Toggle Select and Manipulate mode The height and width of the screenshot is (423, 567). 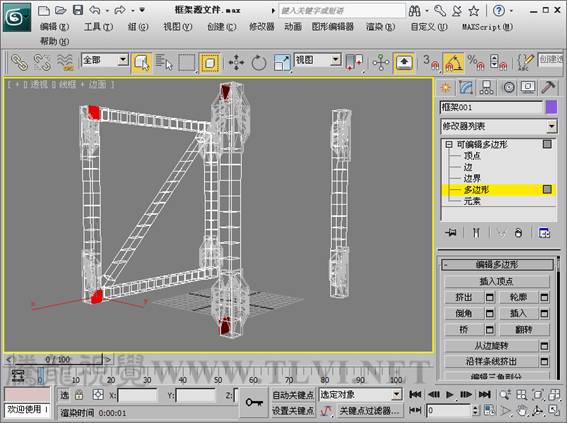(381, 63)
